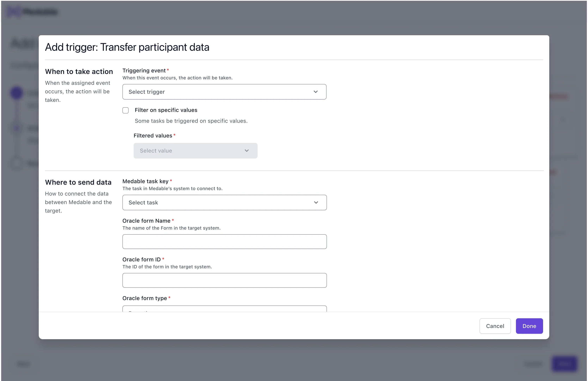
Task: Open the Select trigger dropdown
Action: [224, 92]
